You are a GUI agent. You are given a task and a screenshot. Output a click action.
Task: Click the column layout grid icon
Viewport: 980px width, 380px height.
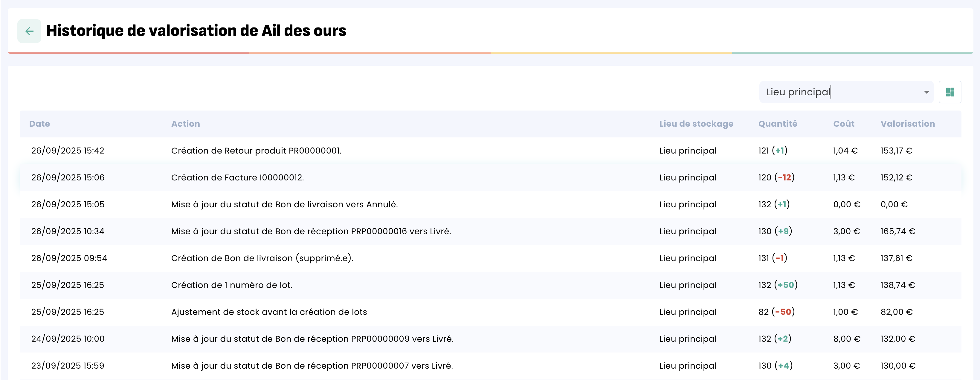point(950,92)
